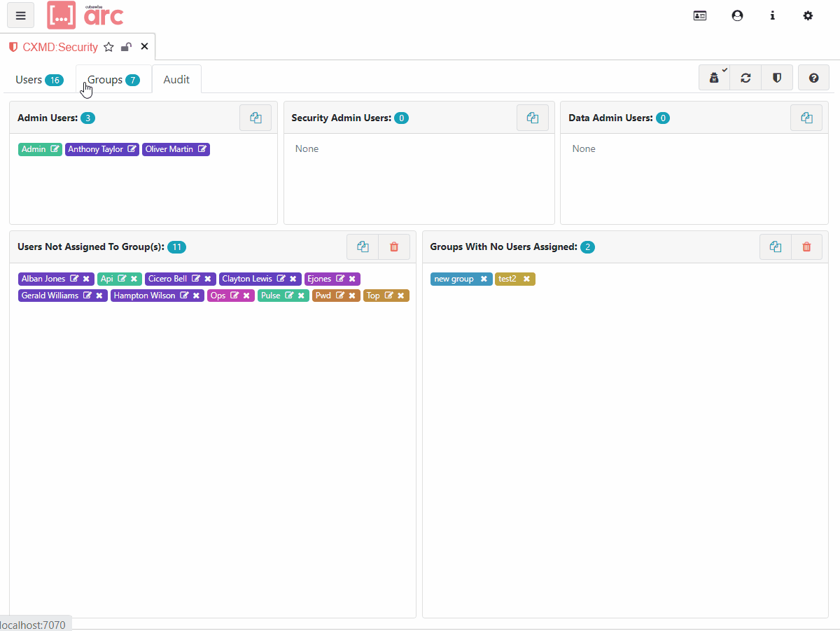Image resolution: width=840 pixels, height=631 pixels.
Task: Remove the Ops user
Action: (246, 296)
